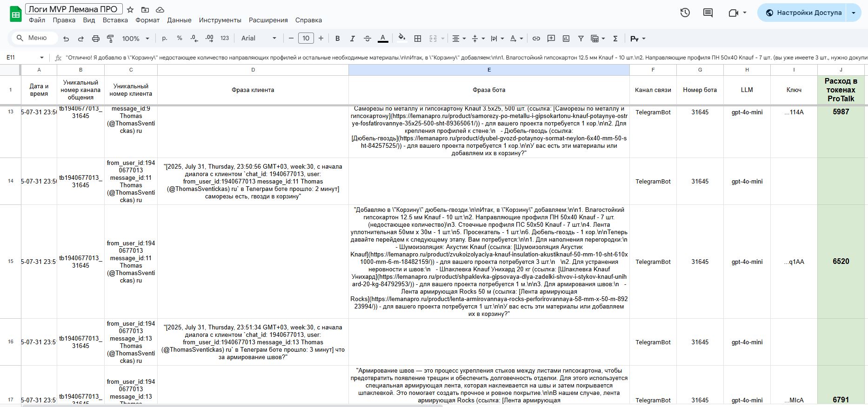Image resolution: width=868 pixels, height=407 pixels.
Task: Insert a link with the chain icon
Action: click(x=536, y=38)
